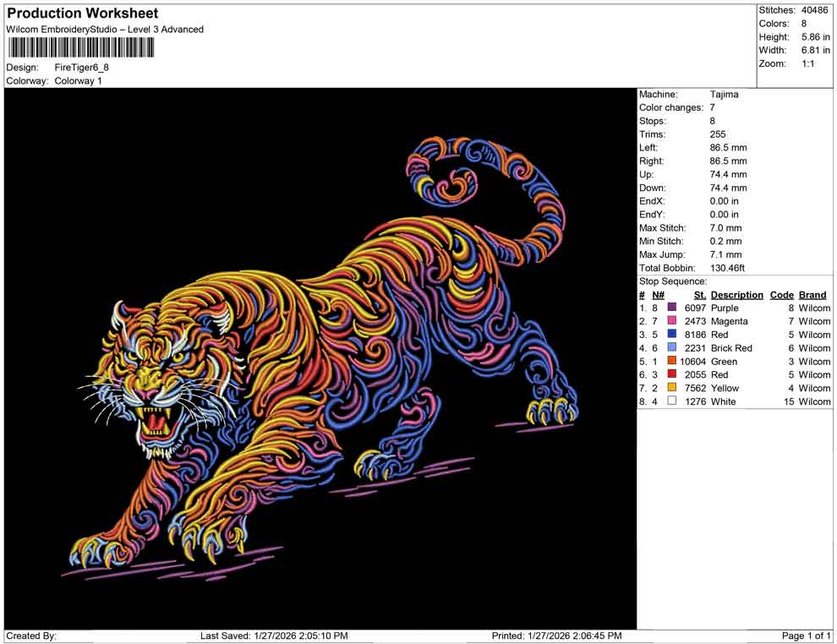Click the tiger embroidery design preview
Viewport: 837px width, 644px height.
pyautogui.click(x=321, y=359)
